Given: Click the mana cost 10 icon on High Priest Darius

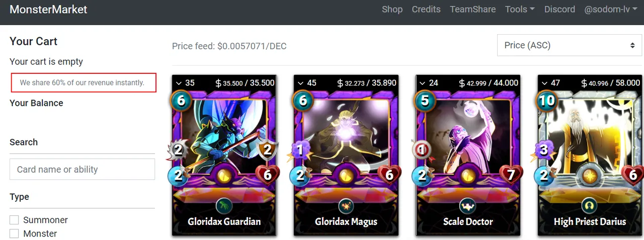Looking at the screenshot, I should 547,100.
